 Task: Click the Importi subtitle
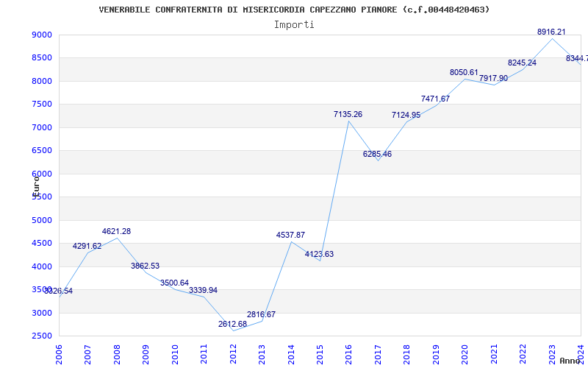(294, 25)
